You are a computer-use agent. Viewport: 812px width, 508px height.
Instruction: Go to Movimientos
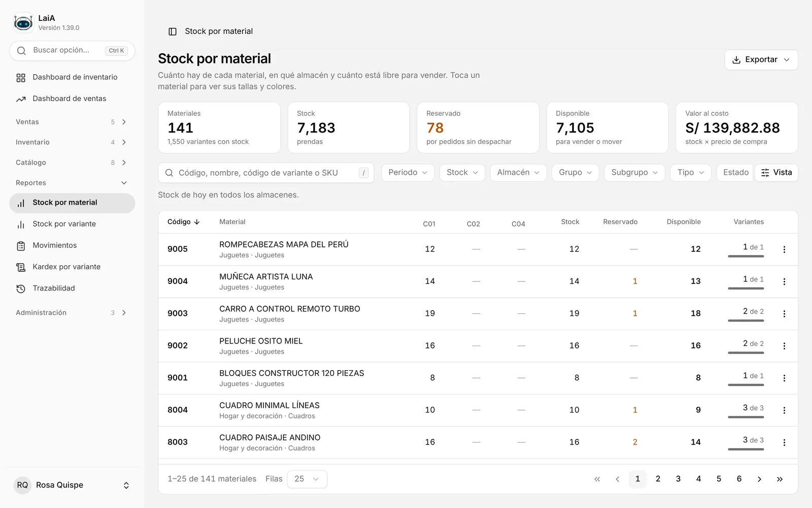[x=72, y=245]
